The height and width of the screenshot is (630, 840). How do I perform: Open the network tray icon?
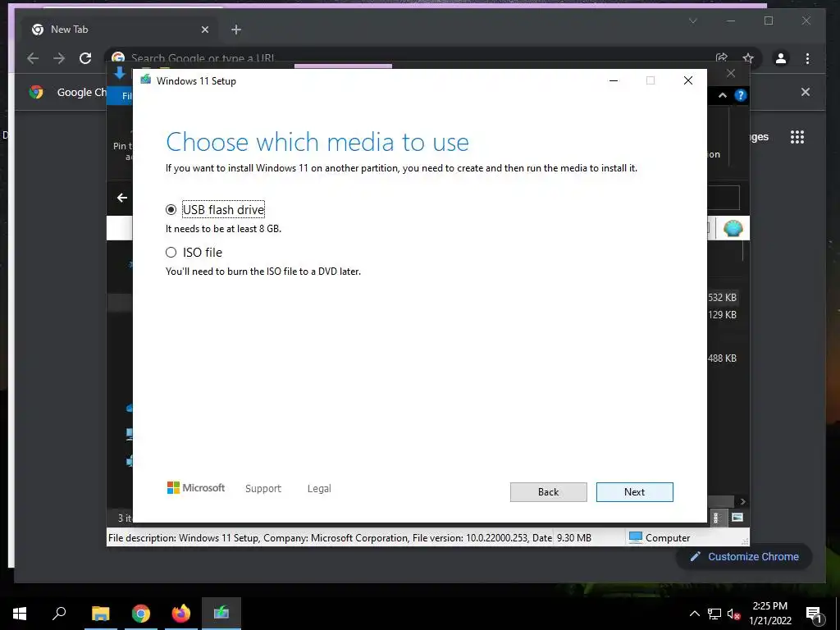(x=714, y=614)
